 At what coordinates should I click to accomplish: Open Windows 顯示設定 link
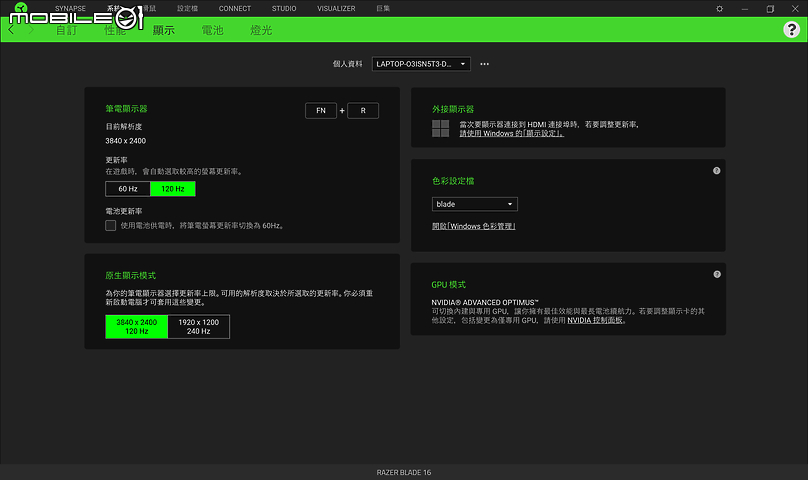pos(512,133)
